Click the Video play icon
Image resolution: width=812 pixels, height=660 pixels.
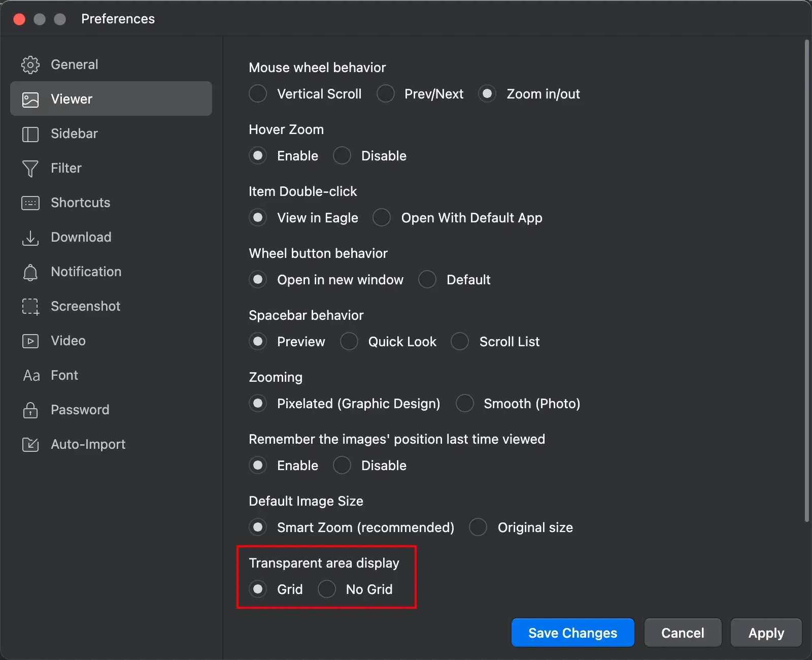pyautogui.click(x=30, y=341)
